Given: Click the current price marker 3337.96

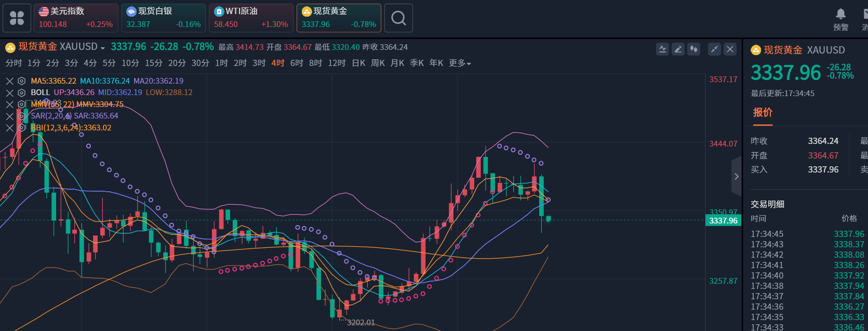Looking at the screenshot, I should click(723, 220).
